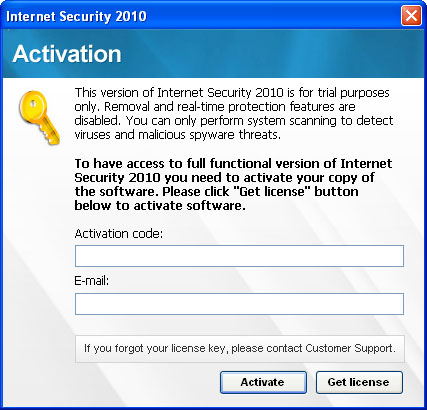The height and width of the screenshot is (410, 427).
Task: Click into the E-mail input box
Action: (x=239, y=304)
